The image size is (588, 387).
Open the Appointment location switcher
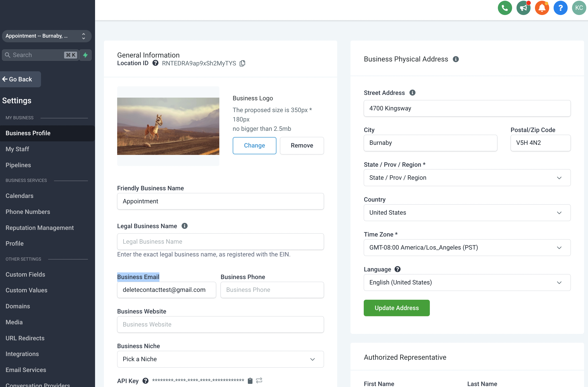[x=46, y=36]
